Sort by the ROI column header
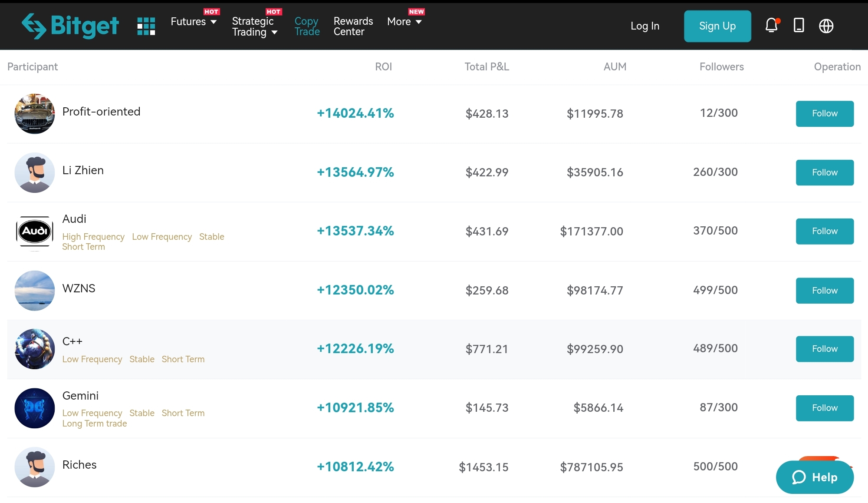 click(383, 67)
